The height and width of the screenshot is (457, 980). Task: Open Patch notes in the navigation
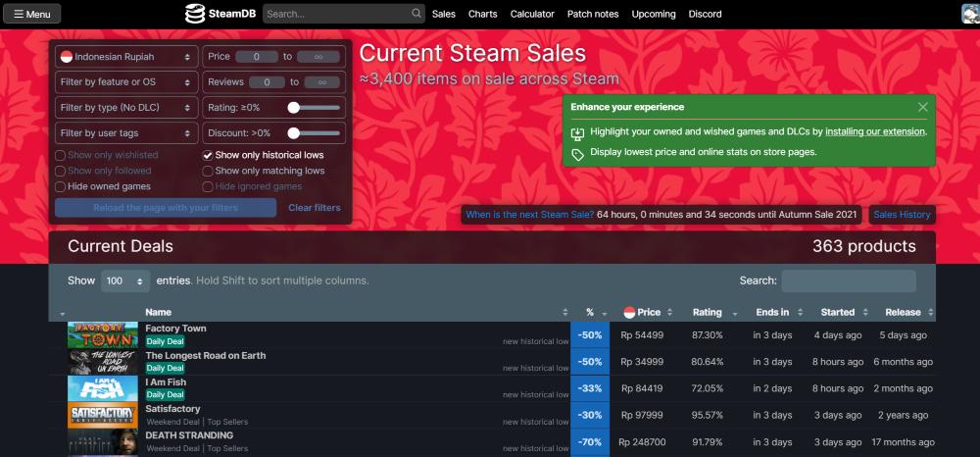(x=593, y=14)
